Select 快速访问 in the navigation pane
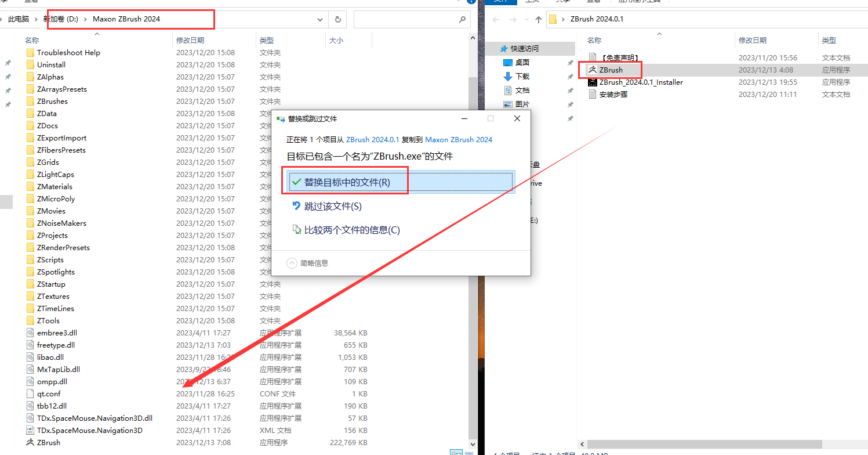 coord(525,48)
